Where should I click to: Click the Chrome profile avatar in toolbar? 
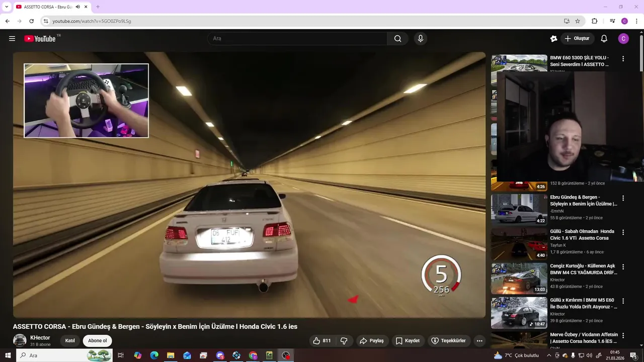[x=624, y=21]
